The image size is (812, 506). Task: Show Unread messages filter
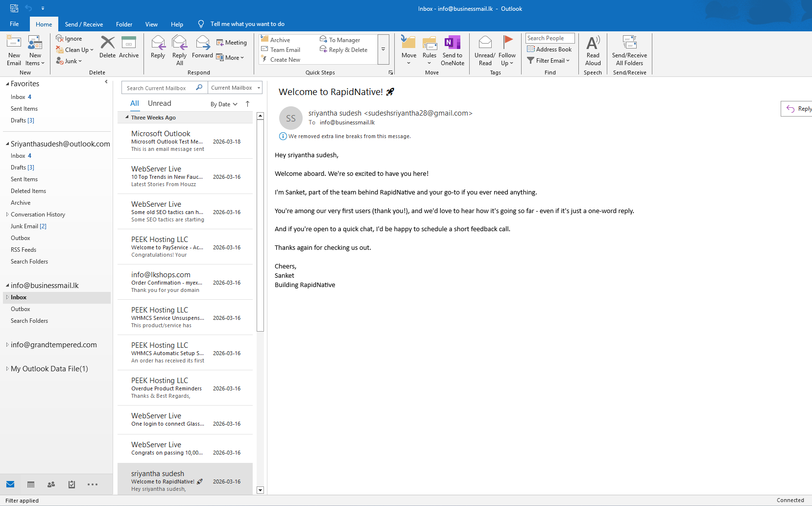coord(160,103)
